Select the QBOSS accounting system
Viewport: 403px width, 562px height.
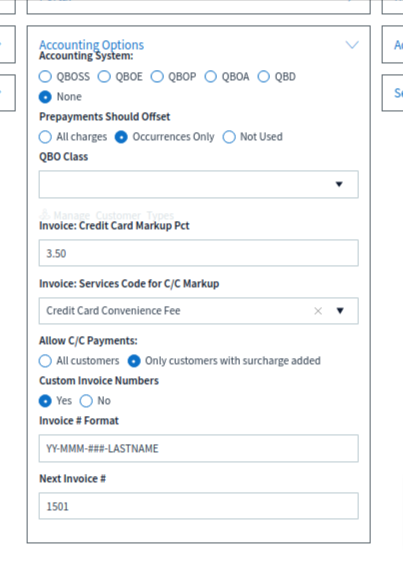[45, 77]
